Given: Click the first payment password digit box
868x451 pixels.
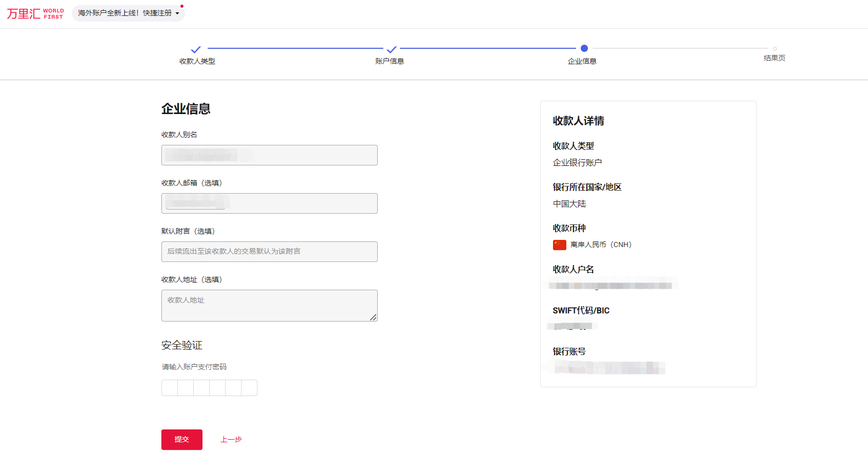Looking at the screenshot, I should (x=170, y=388).
